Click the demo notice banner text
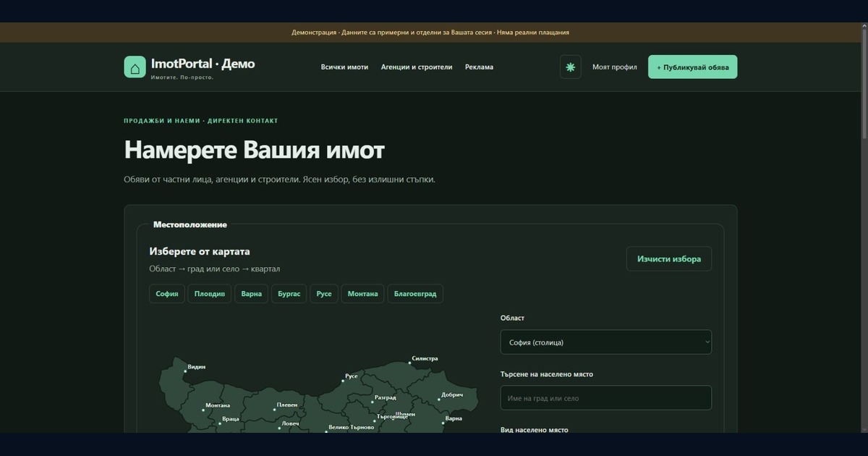This screenshot has height=456, width=868. 430,33
